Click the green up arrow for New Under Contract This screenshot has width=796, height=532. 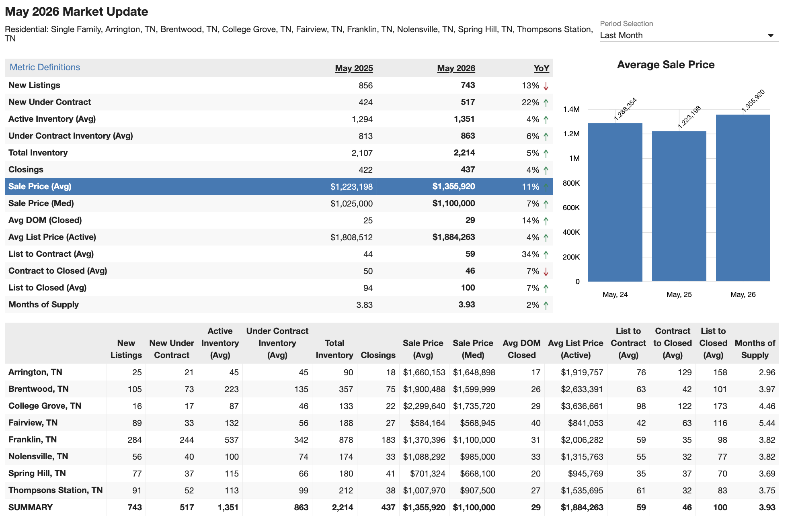pos(546,103)
